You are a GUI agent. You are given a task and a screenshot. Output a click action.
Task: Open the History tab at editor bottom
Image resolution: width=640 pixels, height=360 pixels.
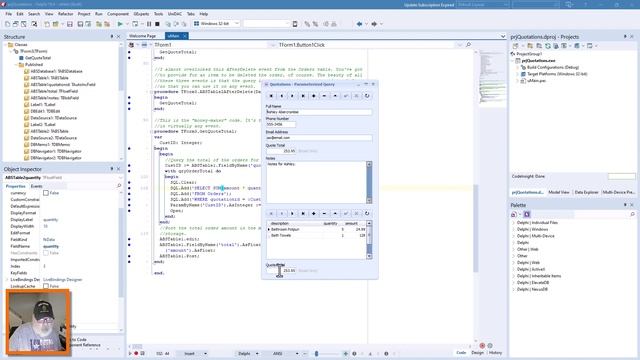(495, 353)
